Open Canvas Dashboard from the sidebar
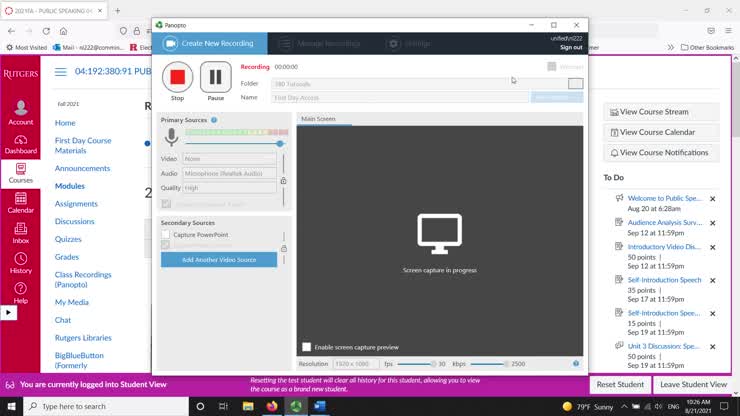This screenshot has width=740, height=416. [20, 141]
